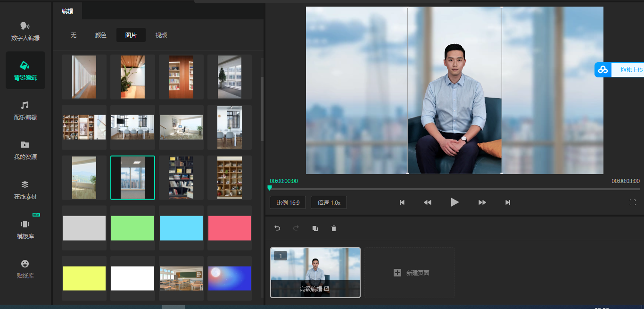Switch to the 颜色 background tab

click(100, 34)
